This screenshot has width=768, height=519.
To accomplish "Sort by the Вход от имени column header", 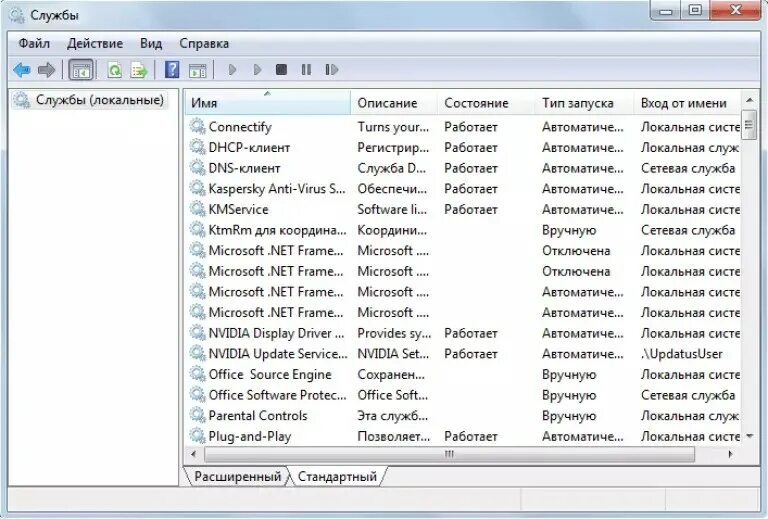I will pos(688,103).
